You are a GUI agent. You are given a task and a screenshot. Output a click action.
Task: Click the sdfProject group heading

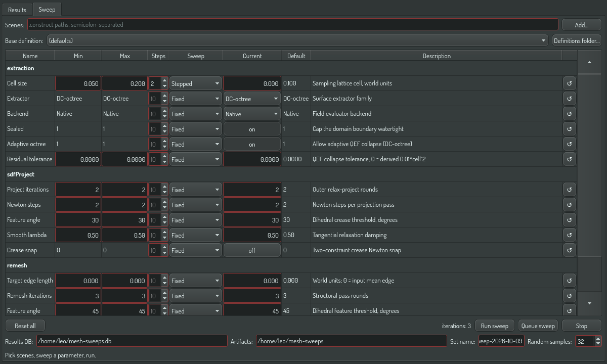[x=21, y=174]
